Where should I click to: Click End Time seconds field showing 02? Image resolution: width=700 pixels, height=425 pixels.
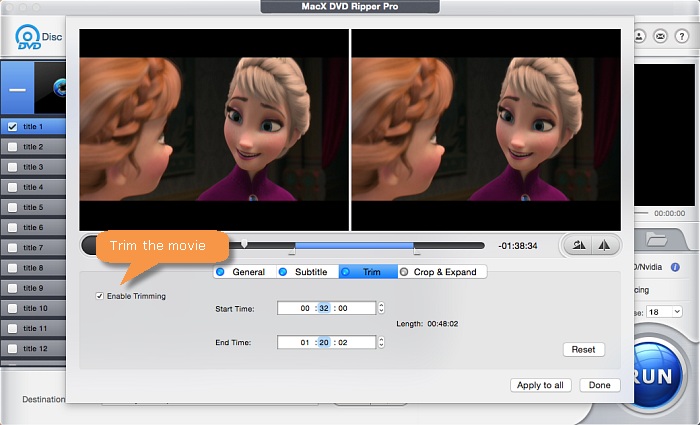point(343,342)
